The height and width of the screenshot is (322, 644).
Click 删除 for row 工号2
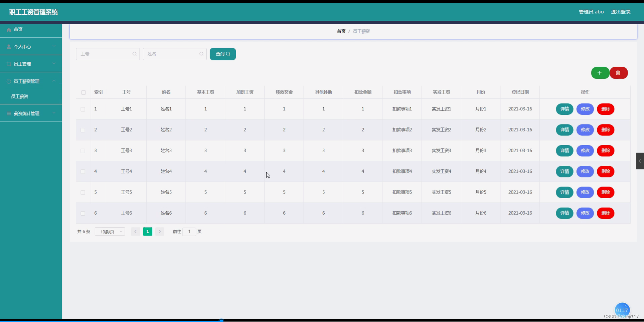click(x=605, y=130)
